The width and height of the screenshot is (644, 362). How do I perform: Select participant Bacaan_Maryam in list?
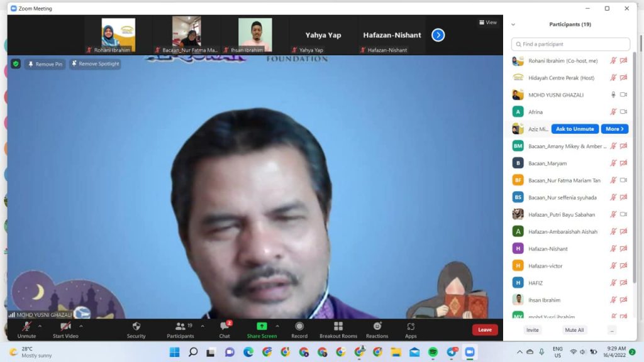tap(570, 163)
